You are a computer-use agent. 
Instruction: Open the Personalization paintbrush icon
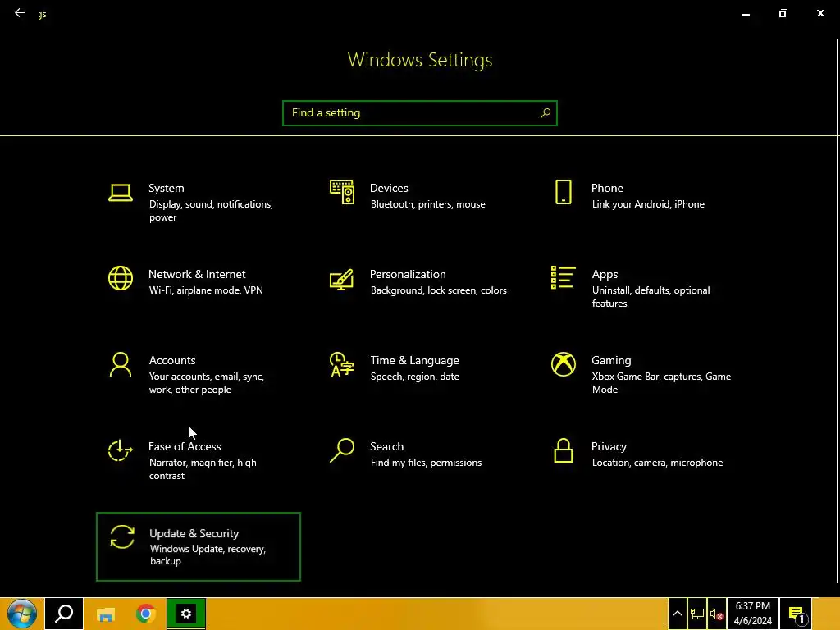pos(342,279)
